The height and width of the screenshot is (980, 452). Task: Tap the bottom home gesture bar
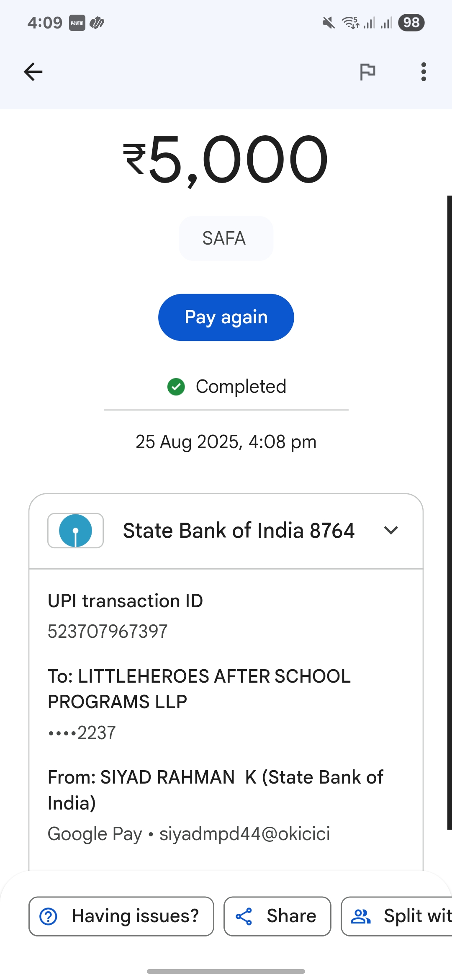pos(226,971)
